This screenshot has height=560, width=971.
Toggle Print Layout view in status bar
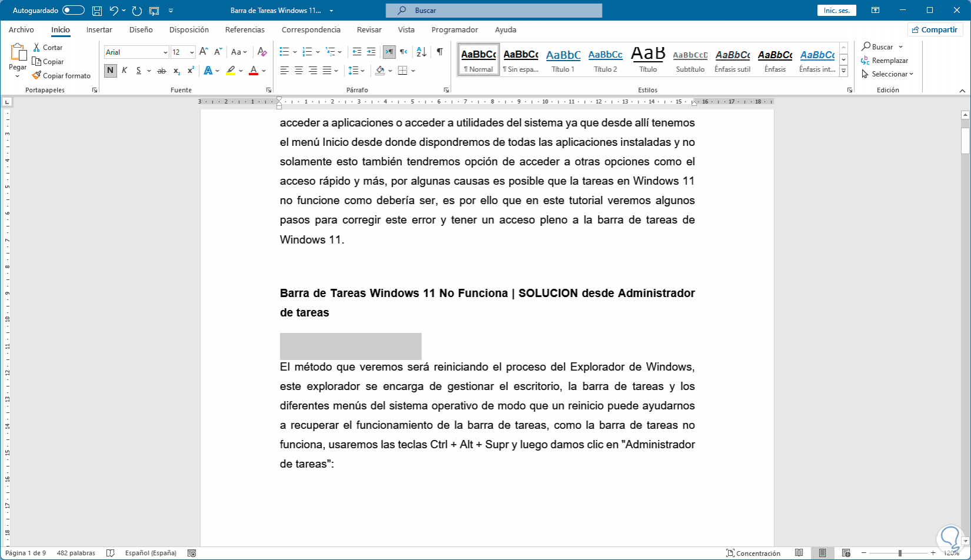click(x=822, y=553)
